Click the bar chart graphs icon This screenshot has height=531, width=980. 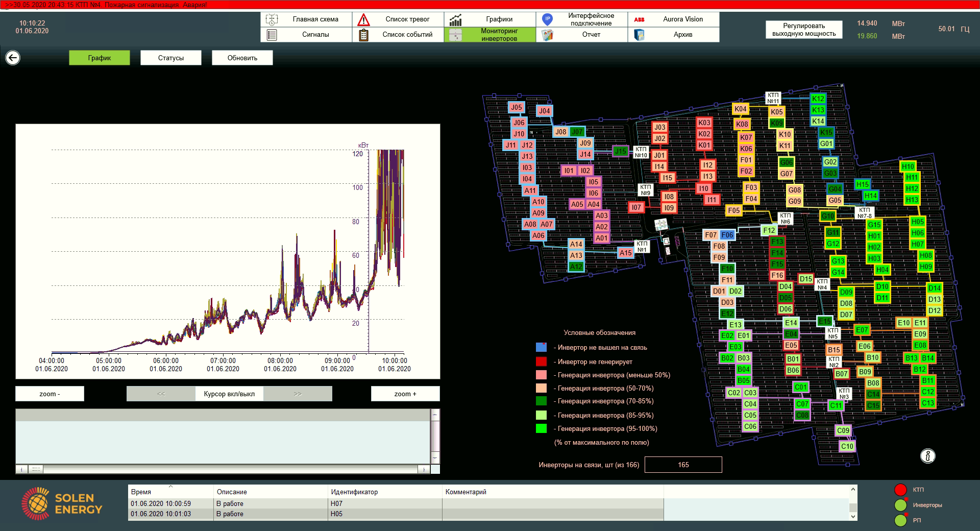click(455, 20)
